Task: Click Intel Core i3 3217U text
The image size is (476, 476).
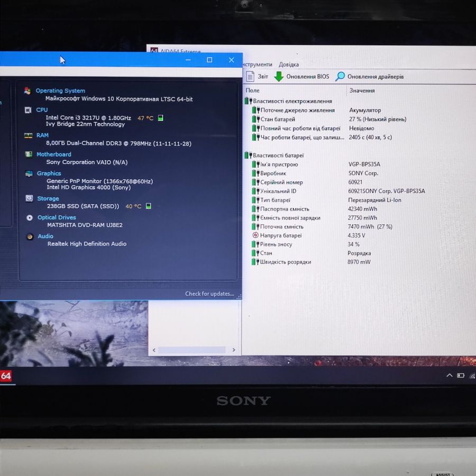Action: pos(88,118)
